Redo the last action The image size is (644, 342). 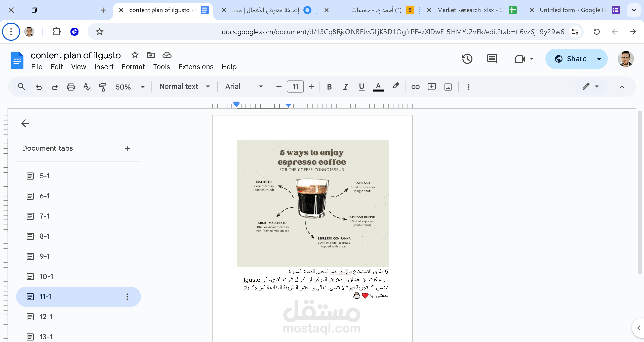pyautogui.click(x=55, y=87)
